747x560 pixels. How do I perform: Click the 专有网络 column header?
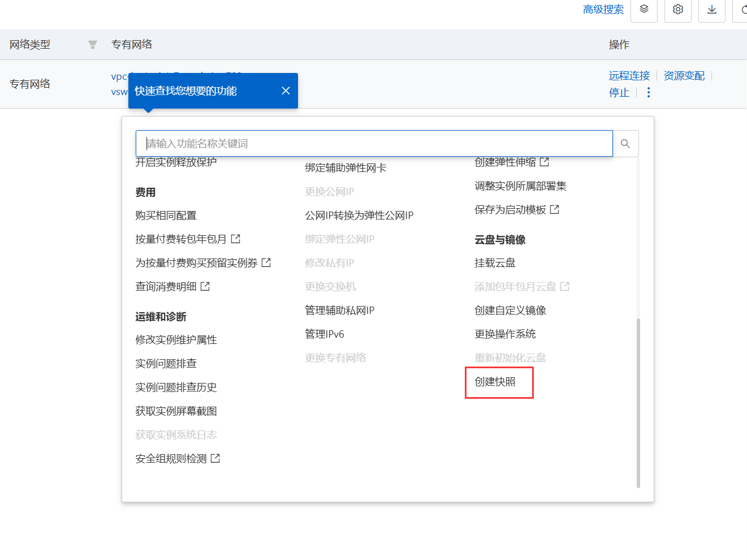coord(132,45)
